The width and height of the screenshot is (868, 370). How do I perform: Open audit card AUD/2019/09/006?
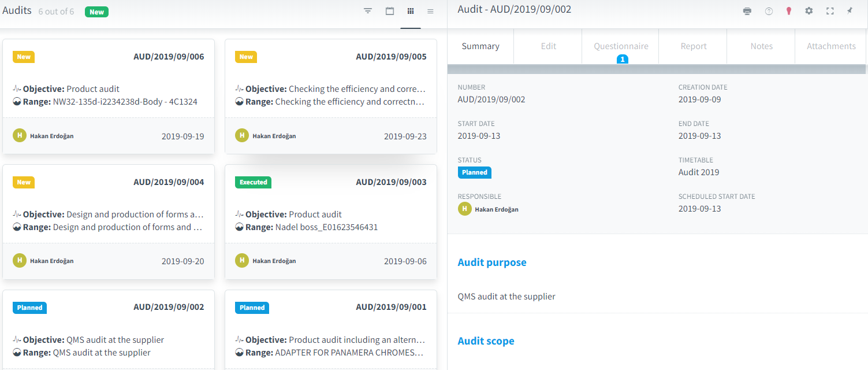tap(109, 97)
